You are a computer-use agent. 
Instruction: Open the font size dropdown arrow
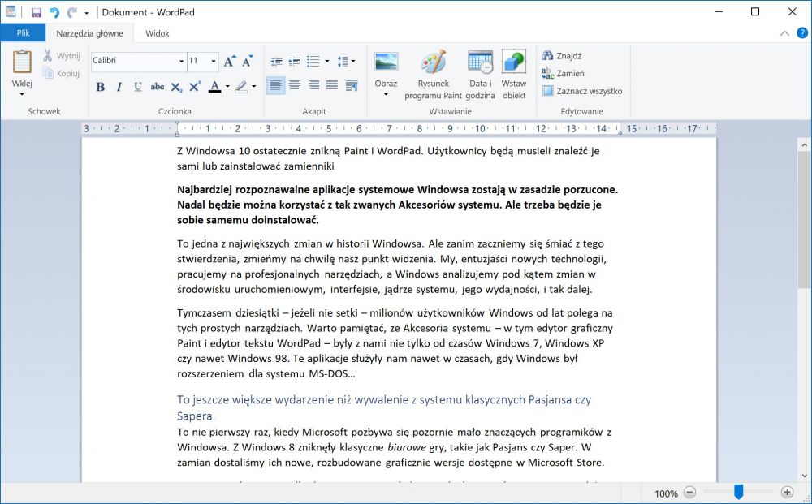(213, 61)
